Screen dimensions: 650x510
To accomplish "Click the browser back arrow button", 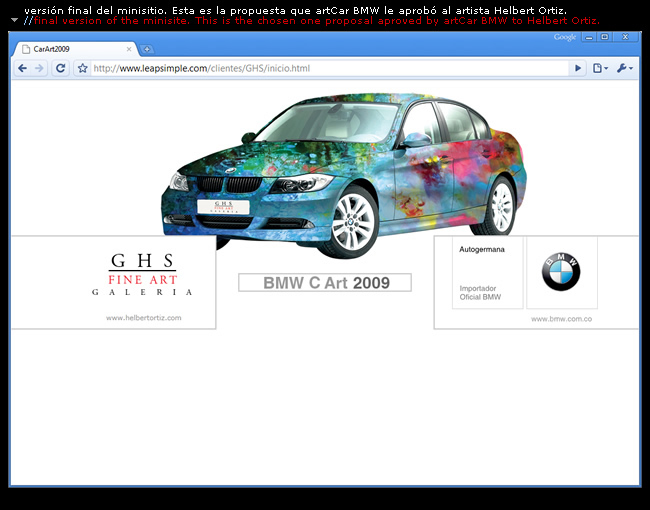I will [x=23, y=68].
